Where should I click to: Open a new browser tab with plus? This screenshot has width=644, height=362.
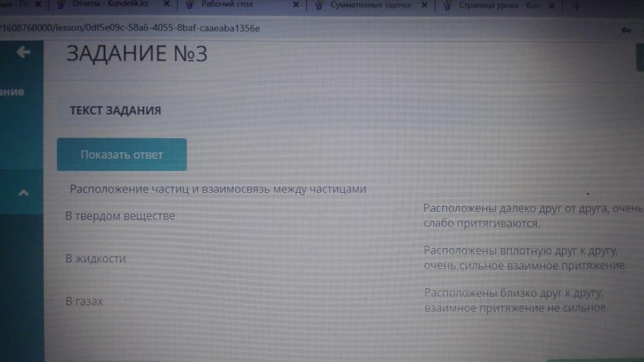pos(577,6)
